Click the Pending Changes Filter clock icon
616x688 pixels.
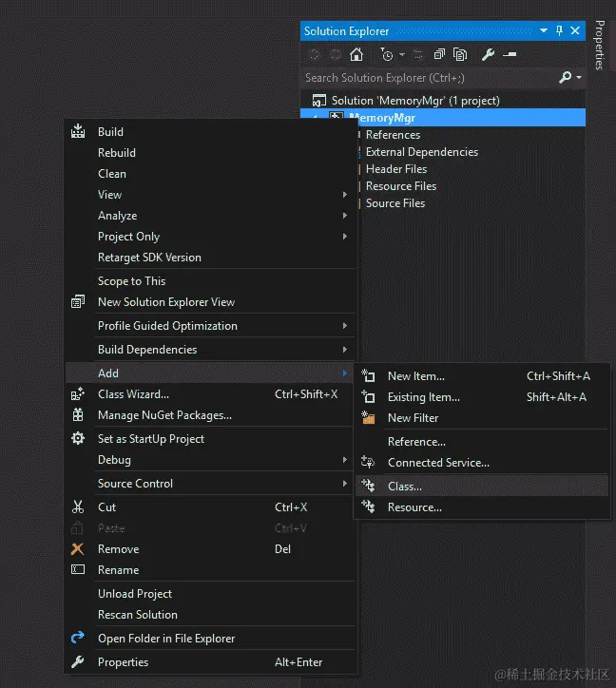386,54
